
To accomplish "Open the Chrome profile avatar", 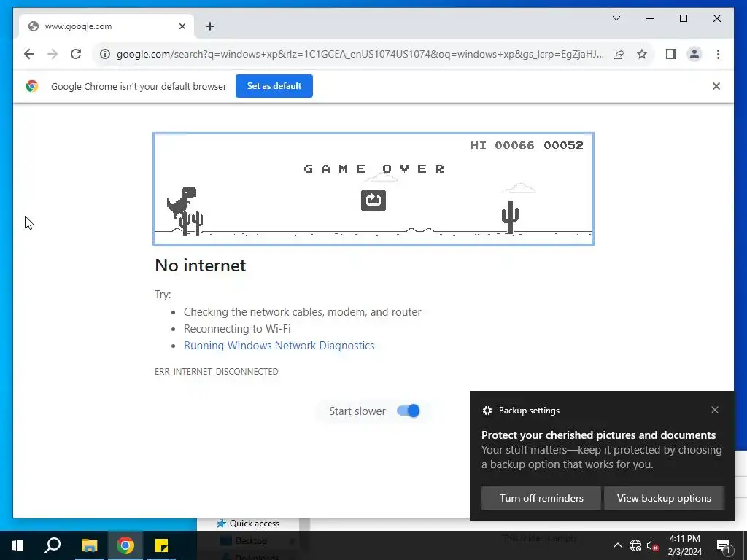I will tap(694, 54).
